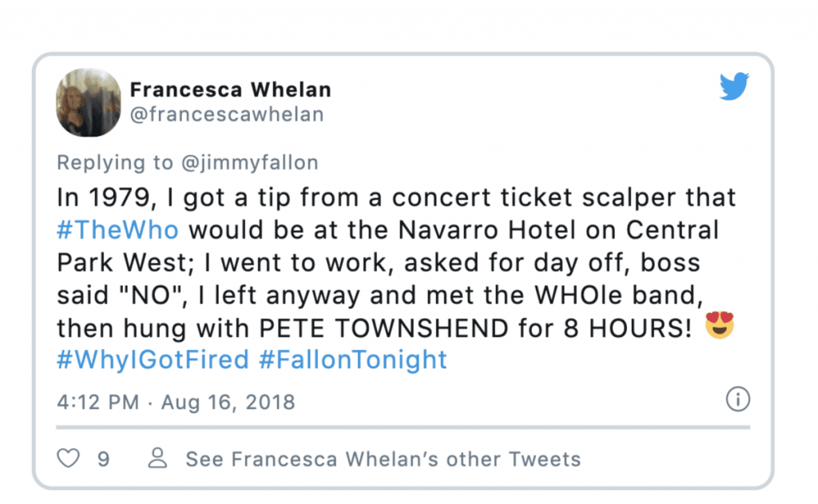Click the Aug 16, 2018 date
Image resolution: width=818 pixels, height=504 pixels.
pyautogui.click(x=228, y=403)
